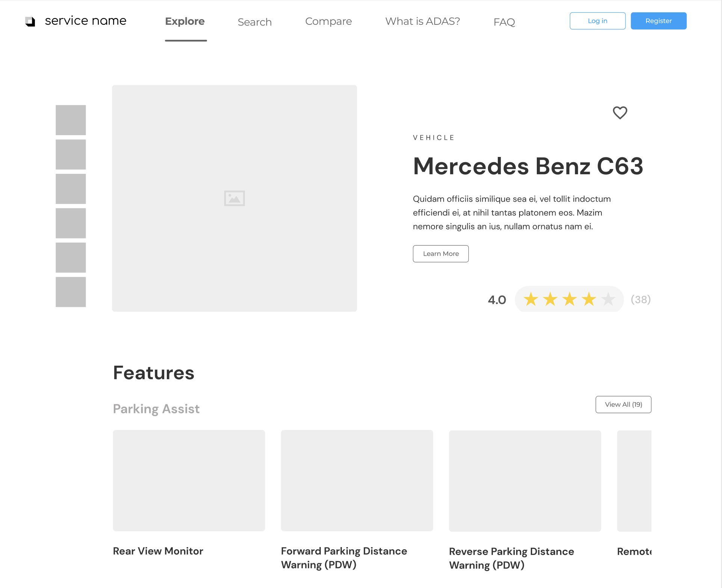Image resolution: width=722 pixels, height=588 pixels.
Task: Select the second star in rating
Action: (x=550, y=299)
